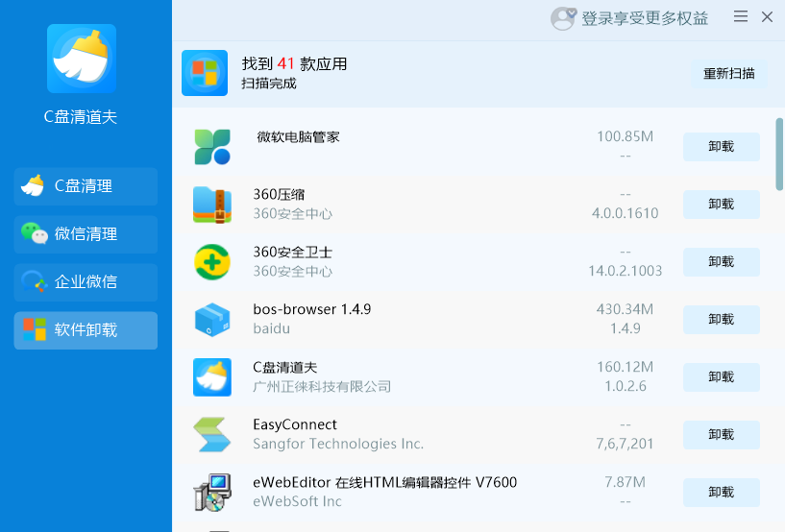Click the C盘清道夫 icon in app list
Image resolution: width=785 pixels, height=532 pixels.
212,376
